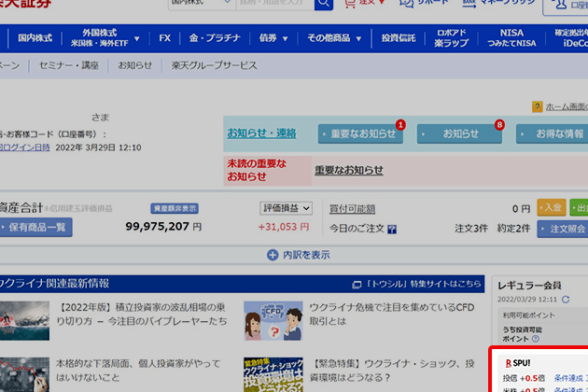Open the 評価損益 dropdown selector

point(287,208)
